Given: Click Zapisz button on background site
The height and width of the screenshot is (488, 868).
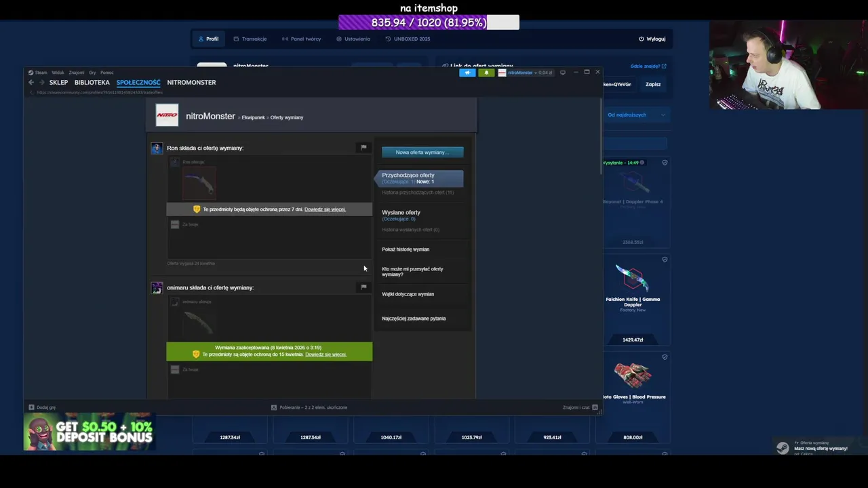Looking at the screenshot, I should [653, 85].
